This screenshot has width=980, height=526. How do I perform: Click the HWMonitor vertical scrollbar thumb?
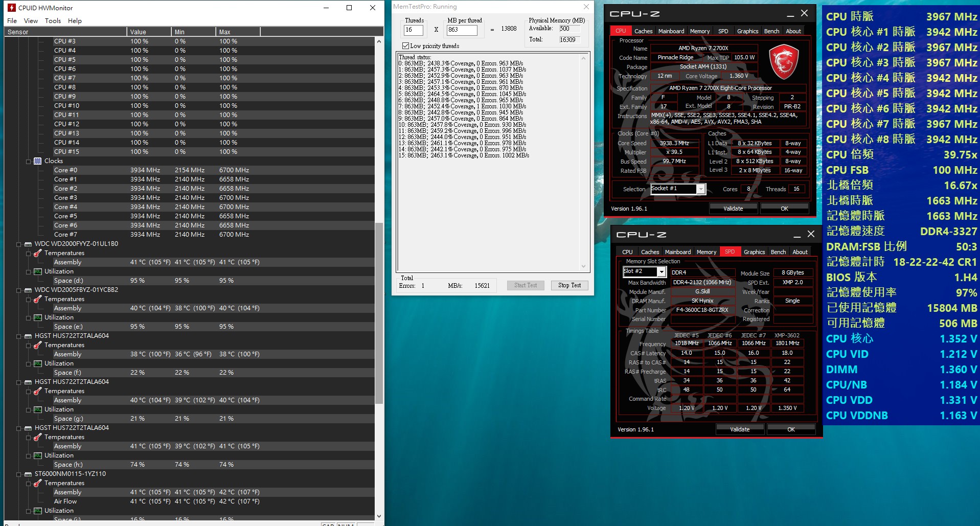379,313
